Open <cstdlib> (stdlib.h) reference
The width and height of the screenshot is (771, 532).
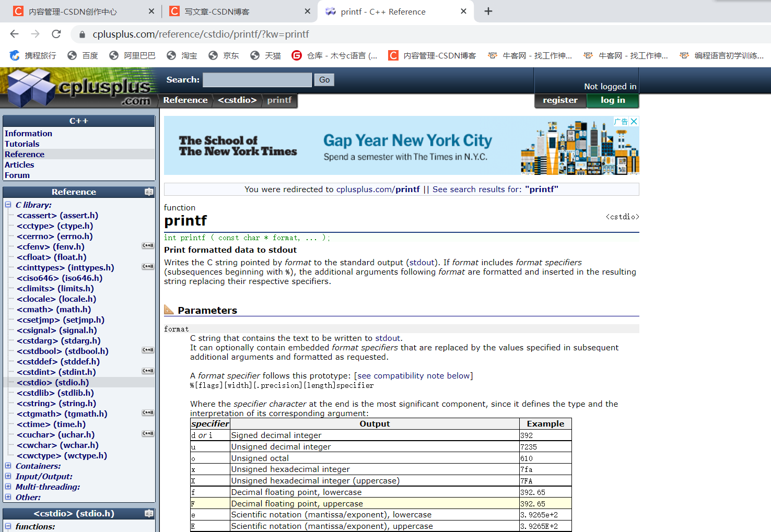pyautogui.click(x=55, y=393)
